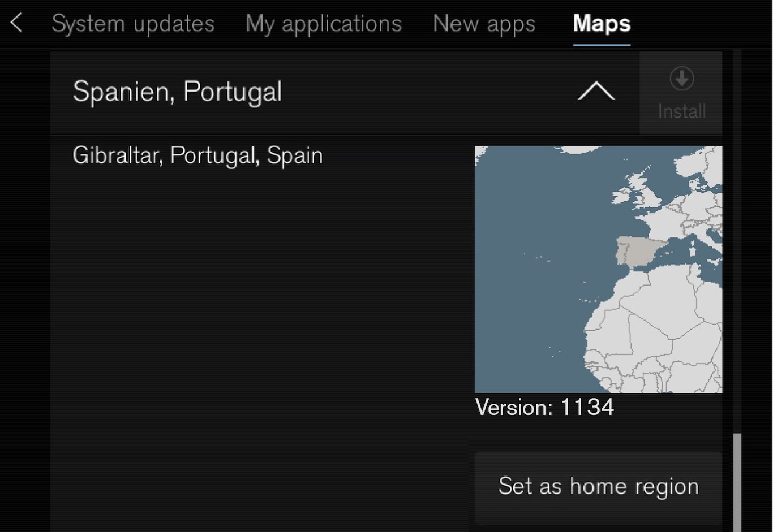Image resolution: width=773 pixels, height=532 pixels.
Task: Go to the New apps tab
Action: coord(484,24)
